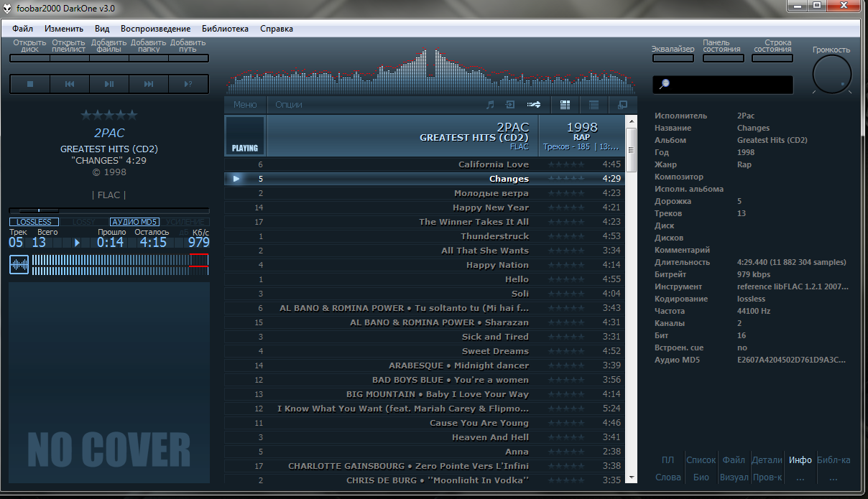868x499 pixels.
Task: Click the overlapping windows icon in playlist toolbar
Action: point(622,105)
